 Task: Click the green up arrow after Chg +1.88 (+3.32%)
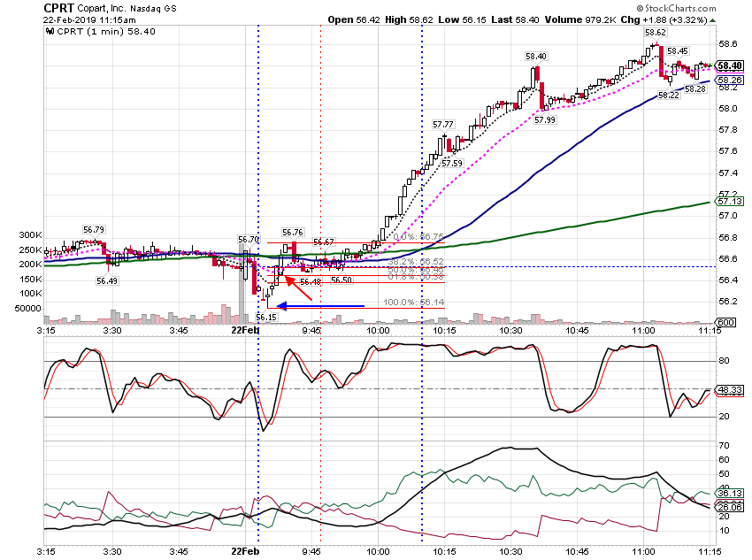pyautogui.click(x=713, y=20)
